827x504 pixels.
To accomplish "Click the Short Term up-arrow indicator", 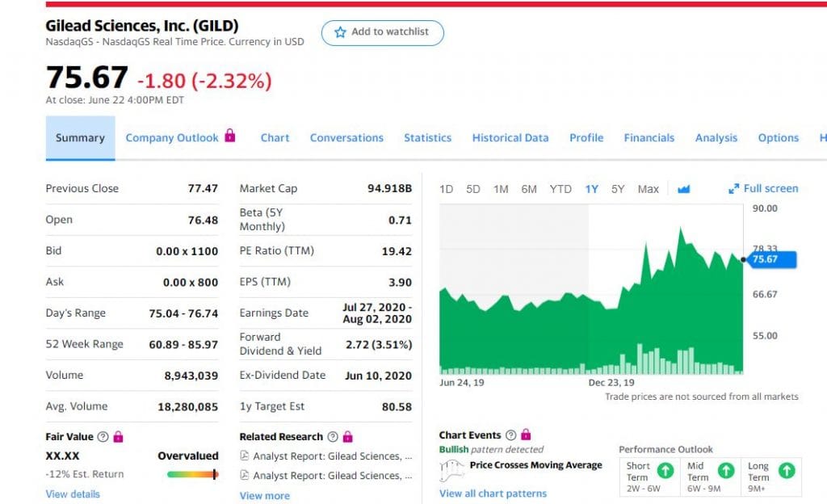I will (x=665, y=470).
